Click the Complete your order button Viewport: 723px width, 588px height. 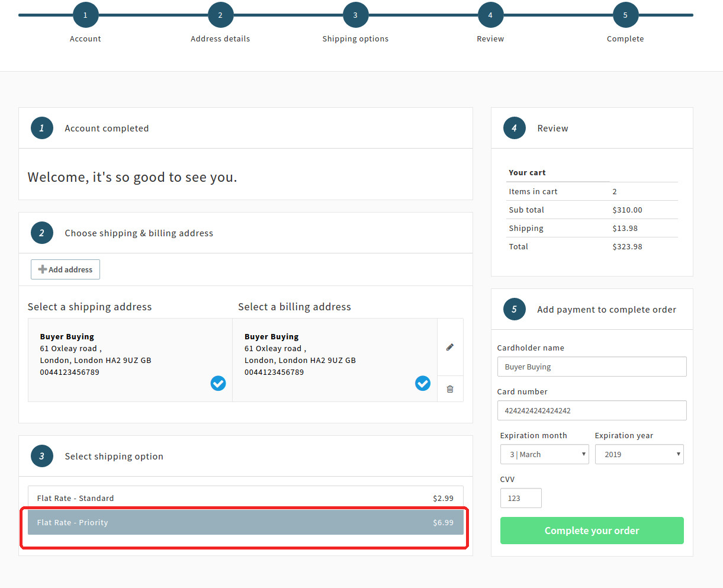click(x=592, y=531)
